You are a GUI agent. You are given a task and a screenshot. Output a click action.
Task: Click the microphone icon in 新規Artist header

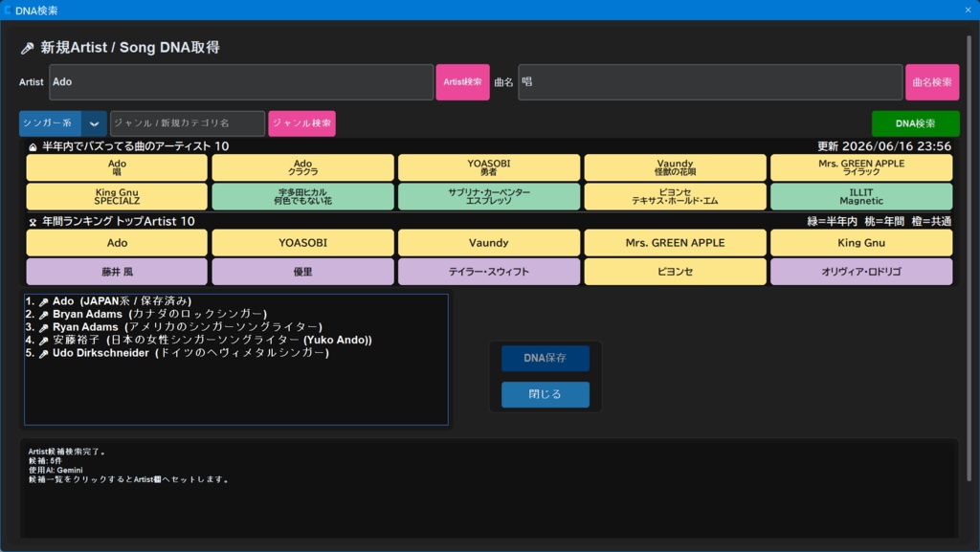point(28,48)
